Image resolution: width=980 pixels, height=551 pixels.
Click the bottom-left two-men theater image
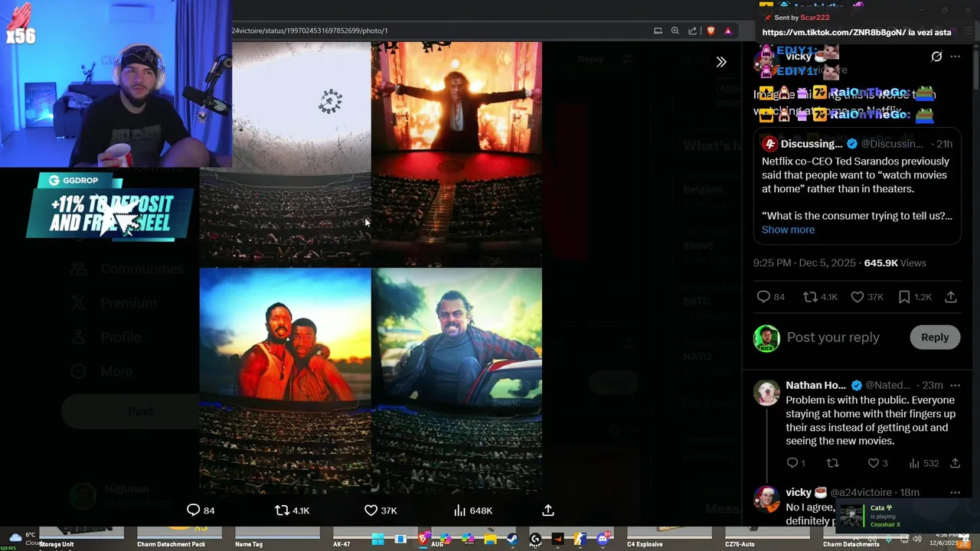(x=285, y=380)
